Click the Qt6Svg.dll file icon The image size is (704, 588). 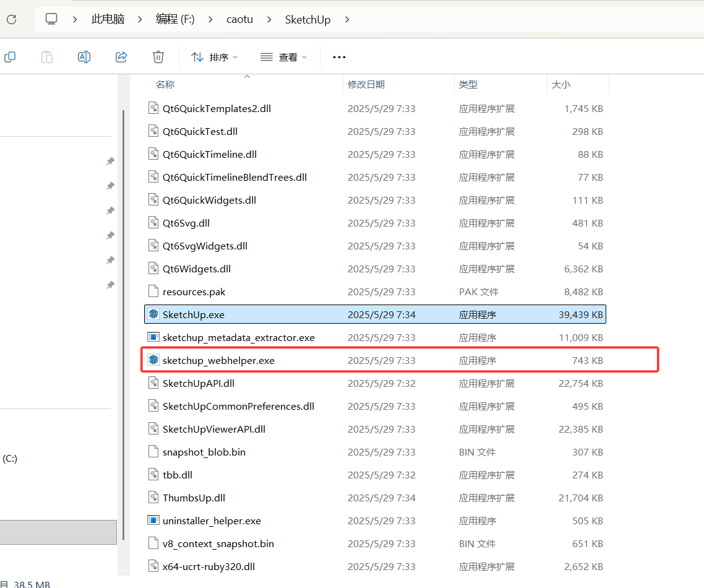[x=153, y=222]
